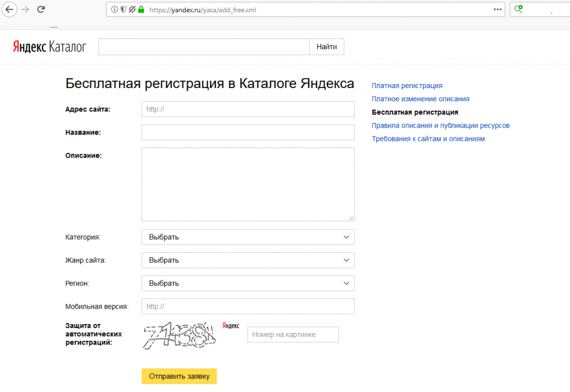Open Правила описания и публикации ресурсов
This screenshot has width=570, height=392.
pos(440,125)
